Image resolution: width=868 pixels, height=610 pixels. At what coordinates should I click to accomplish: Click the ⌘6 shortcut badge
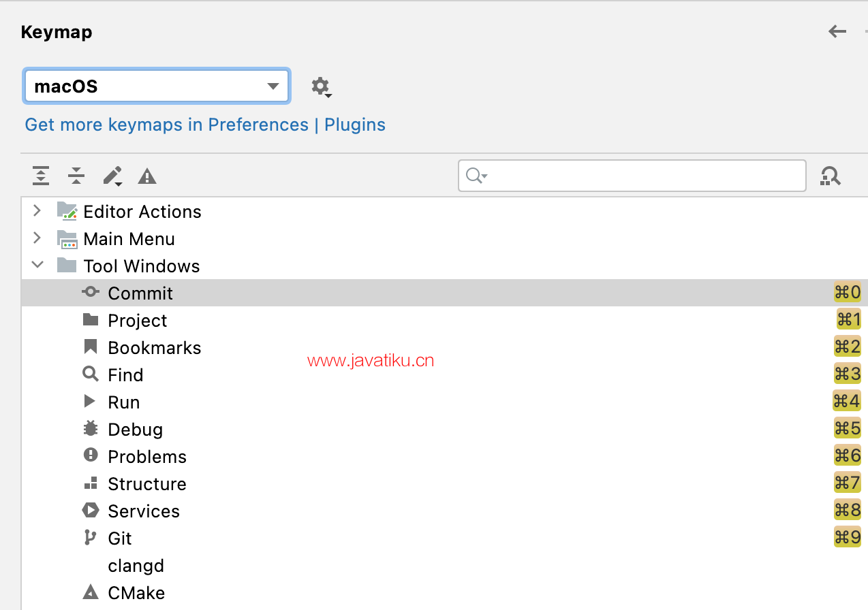coord(848,455)
